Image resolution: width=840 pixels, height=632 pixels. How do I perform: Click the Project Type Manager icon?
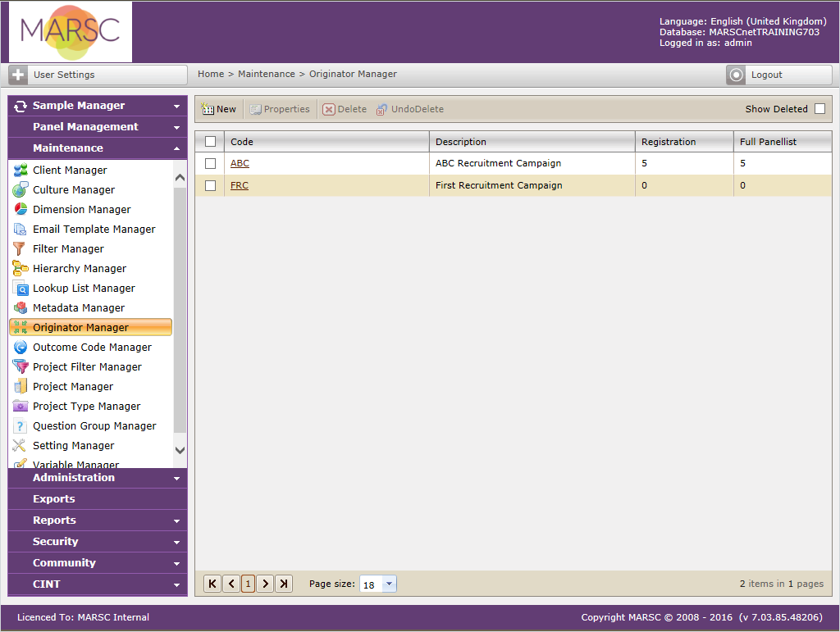pyautogui.click(x=21, y=407)
